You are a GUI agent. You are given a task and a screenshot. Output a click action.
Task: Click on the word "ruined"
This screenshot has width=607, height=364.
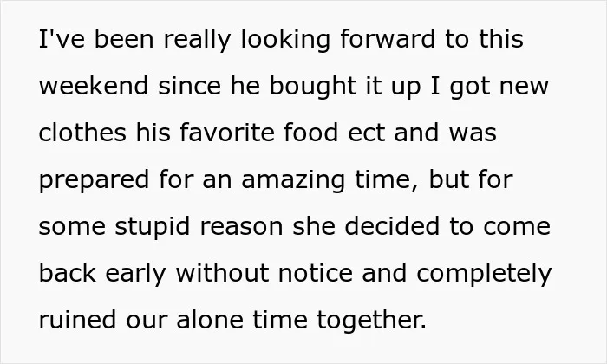77,320
